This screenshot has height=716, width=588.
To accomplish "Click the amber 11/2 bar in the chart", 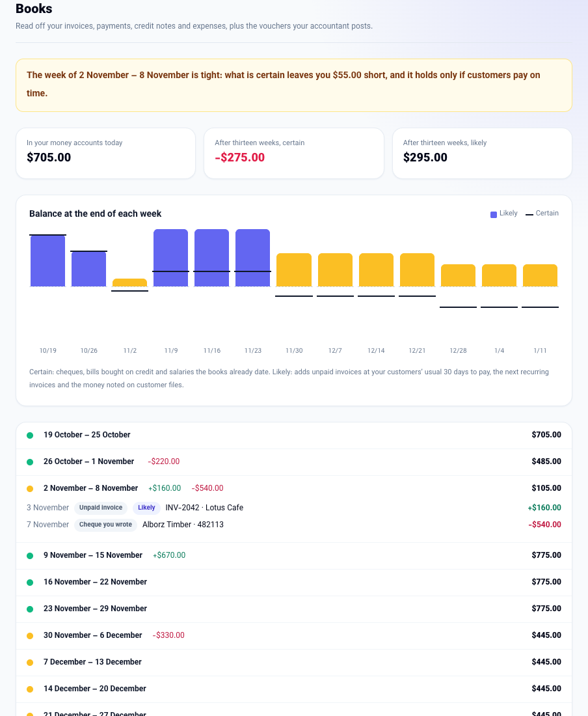I will pos(129,282).
